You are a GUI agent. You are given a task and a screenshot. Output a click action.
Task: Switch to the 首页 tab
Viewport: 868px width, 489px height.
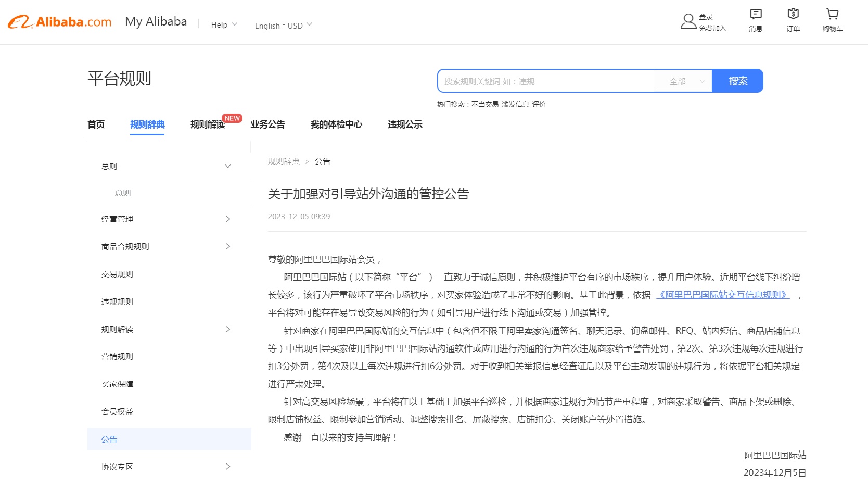[96, 124]
